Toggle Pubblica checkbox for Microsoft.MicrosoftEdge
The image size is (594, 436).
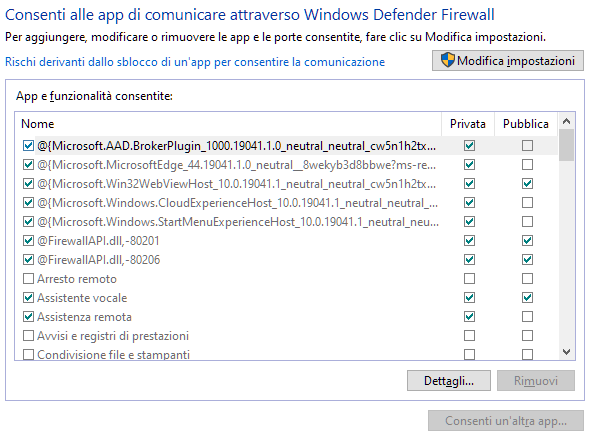tap(527, 165)
